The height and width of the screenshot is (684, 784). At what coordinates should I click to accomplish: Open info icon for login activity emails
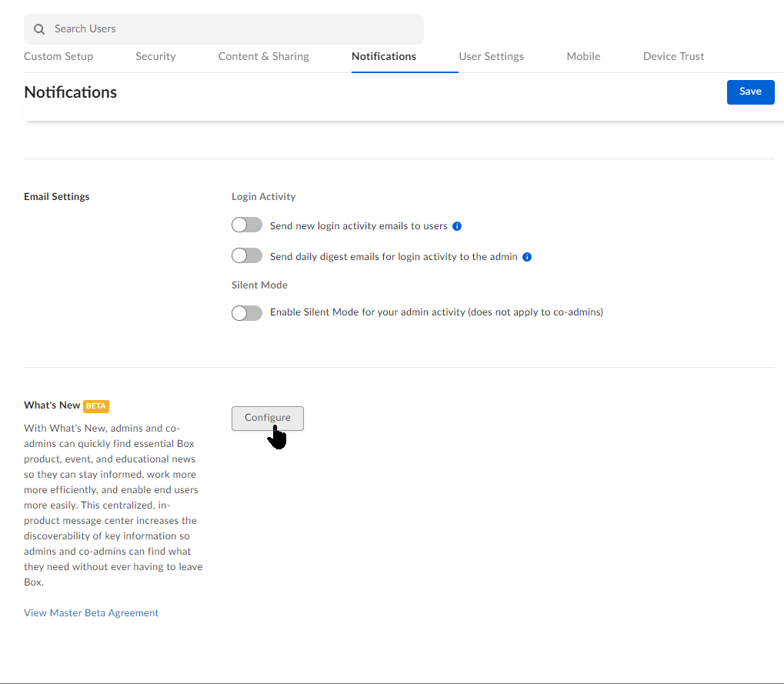(457, 226)
